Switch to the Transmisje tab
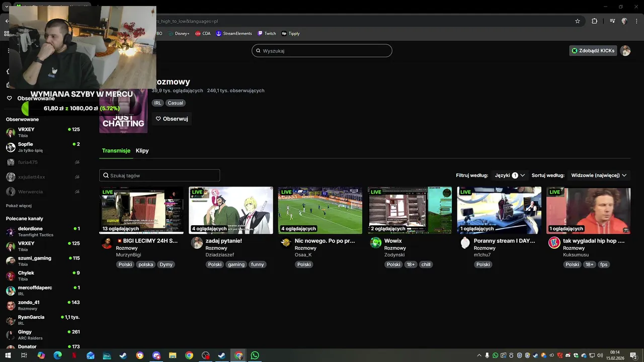 (116, 151)
